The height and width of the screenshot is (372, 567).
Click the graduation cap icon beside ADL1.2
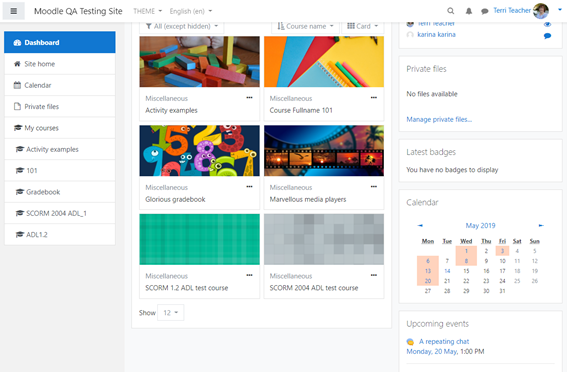tap(20, 234)
